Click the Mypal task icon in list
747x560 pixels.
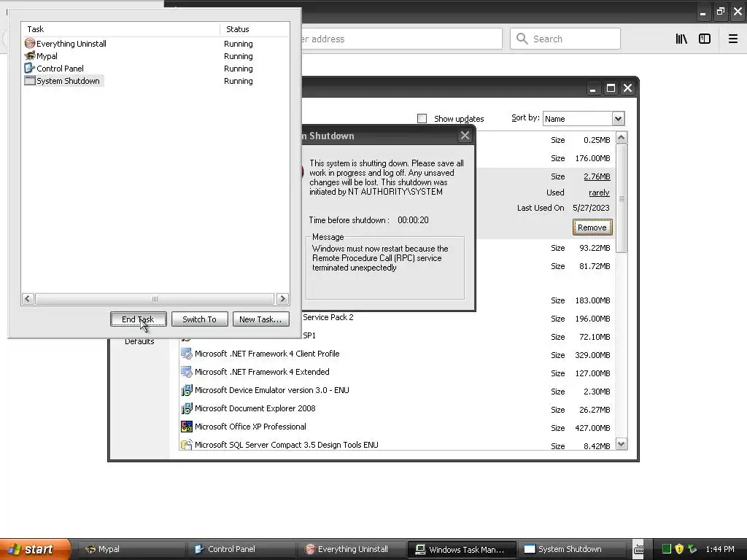(30, 55)
